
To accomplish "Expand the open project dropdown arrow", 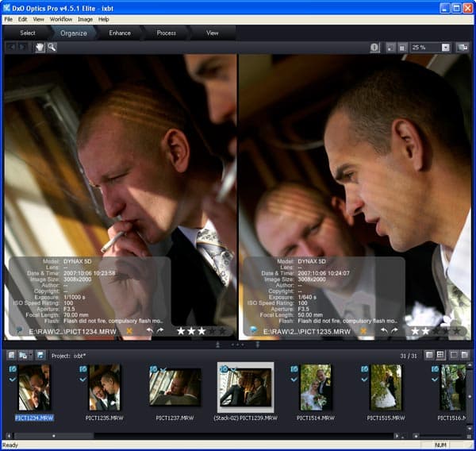I will point(30,356).
